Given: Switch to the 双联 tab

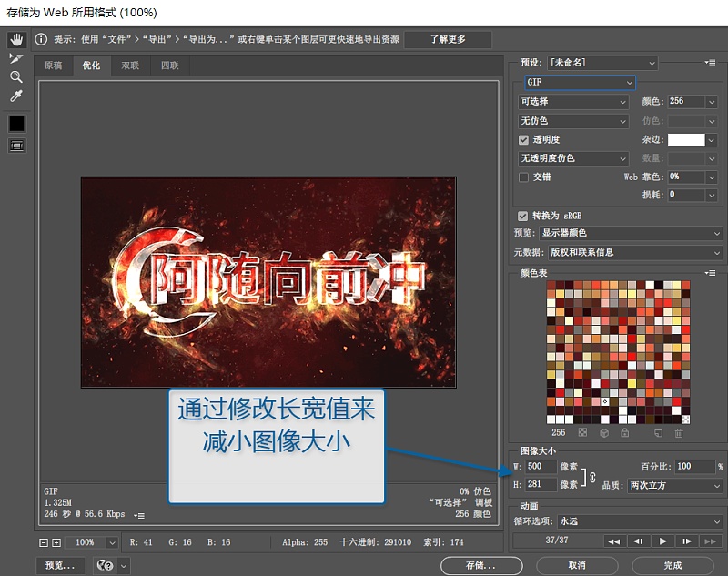Looking at the screenshot, I should coord(130,66).
